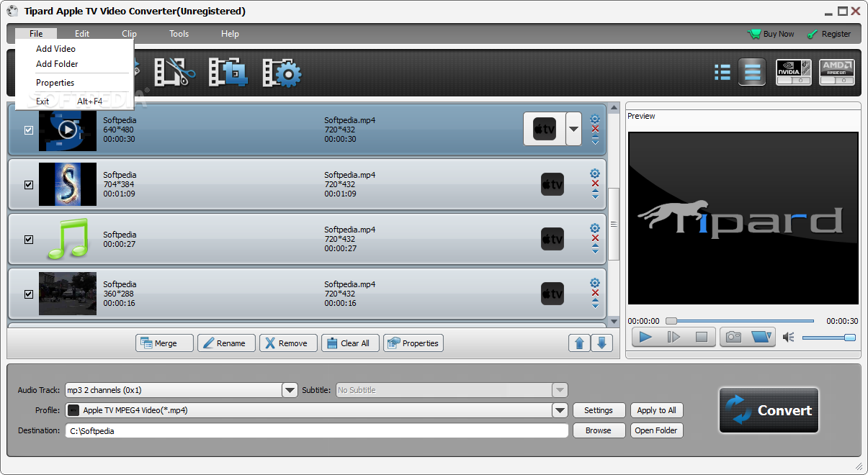Screen dimensions: 868x475
Task: Click the Remove button
Action: click(x=288, y=343)
